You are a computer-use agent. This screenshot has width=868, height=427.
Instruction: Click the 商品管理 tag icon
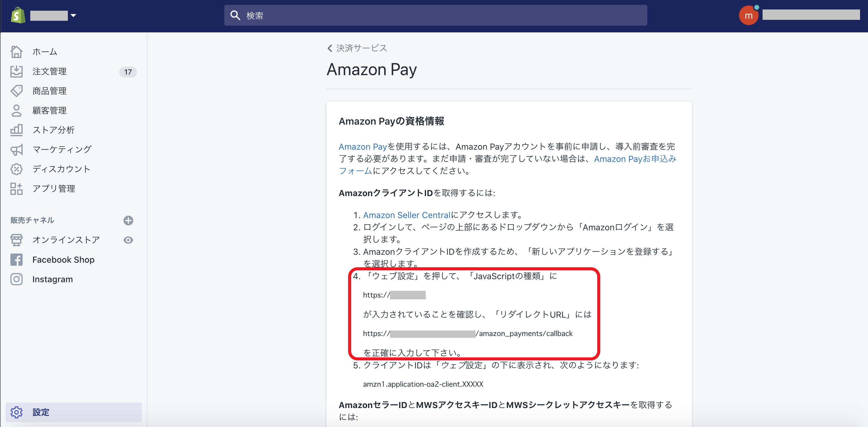(x=16, y=91)
